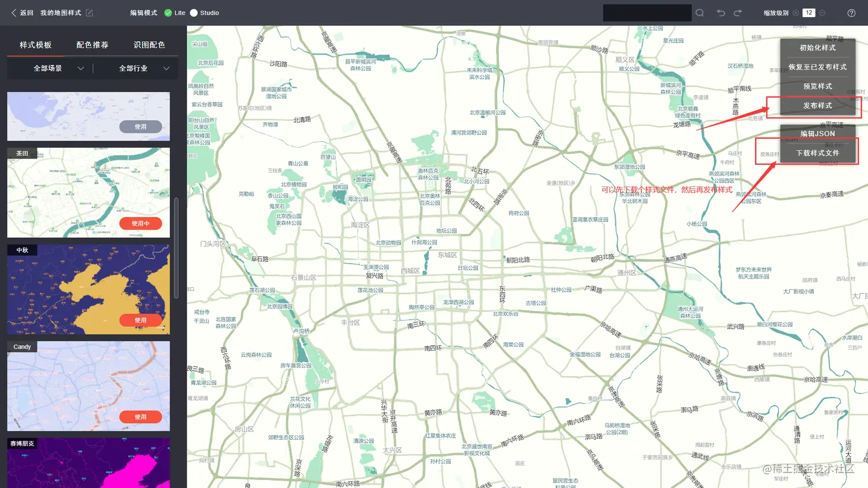Select the Candy template thumbnail
Viewport: 868px width, 488px height.
[x=88, y=386]
